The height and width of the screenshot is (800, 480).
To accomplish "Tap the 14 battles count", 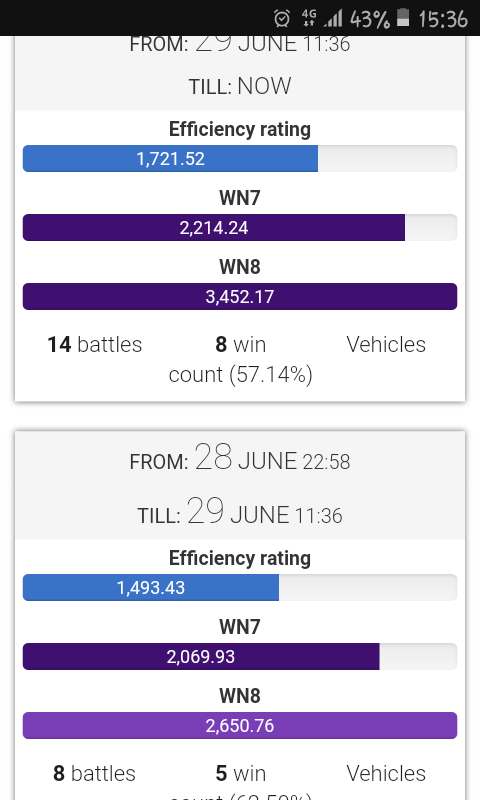I will click(95, 344).
